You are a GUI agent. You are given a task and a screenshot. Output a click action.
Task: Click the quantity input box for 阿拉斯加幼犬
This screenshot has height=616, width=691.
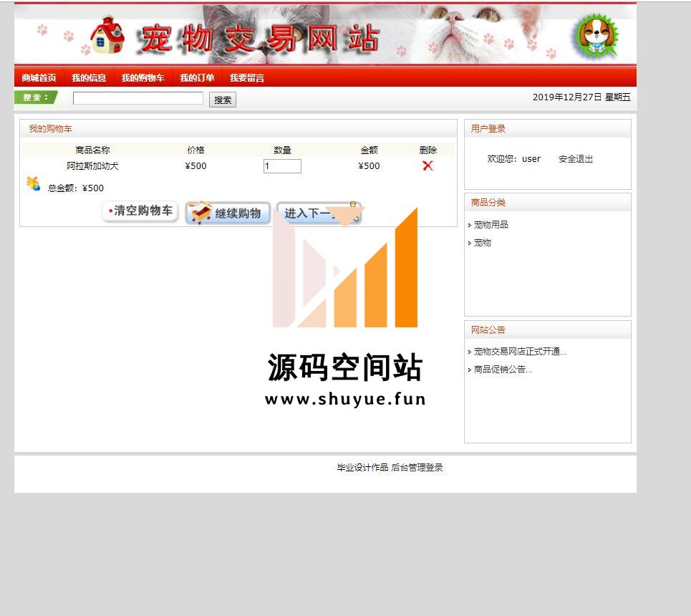282,166
